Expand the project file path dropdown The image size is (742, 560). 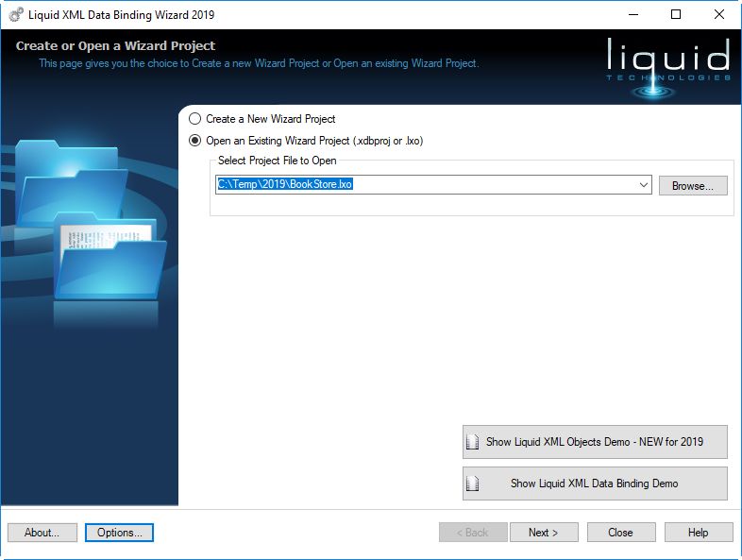tap(644, 184)
